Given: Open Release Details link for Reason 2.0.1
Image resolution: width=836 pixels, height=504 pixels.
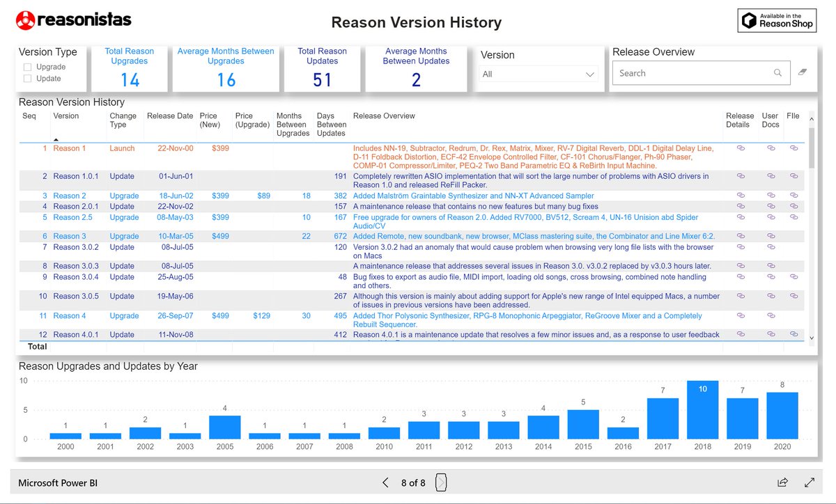Looking at the screenshot, I should pyautogui.click(x=741, y=207).
